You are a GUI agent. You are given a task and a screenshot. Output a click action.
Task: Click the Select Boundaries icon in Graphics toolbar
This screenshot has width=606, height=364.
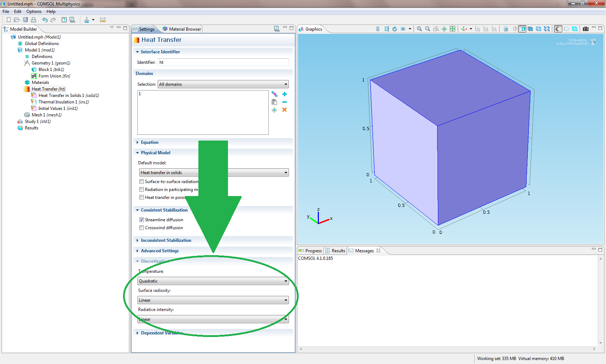(x=530, y=29)
